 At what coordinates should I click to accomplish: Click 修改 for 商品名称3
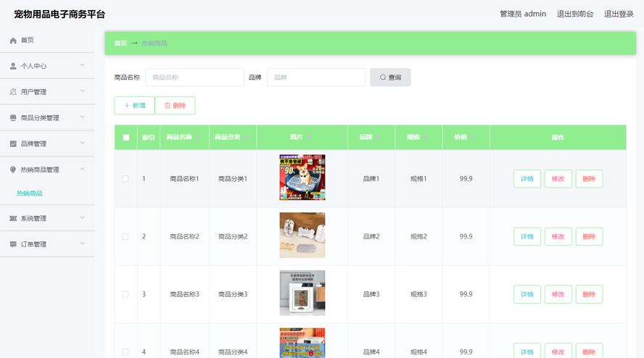click(x=558, y=294)
